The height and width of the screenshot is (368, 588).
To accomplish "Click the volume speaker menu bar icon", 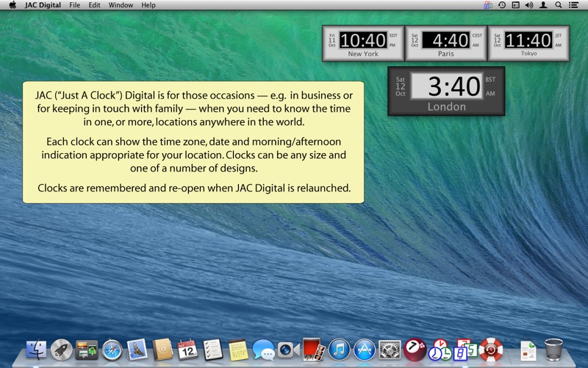I will 529,5.
